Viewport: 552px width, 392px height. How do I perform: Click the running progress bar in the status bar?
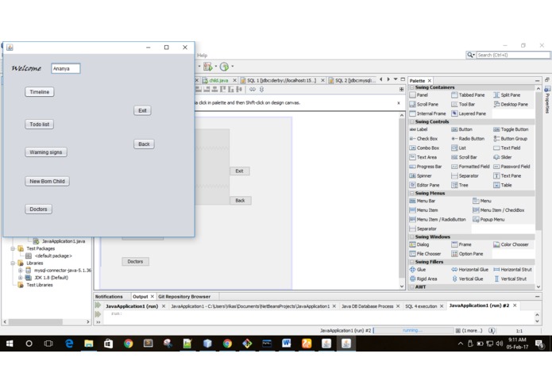click(413, 330)
